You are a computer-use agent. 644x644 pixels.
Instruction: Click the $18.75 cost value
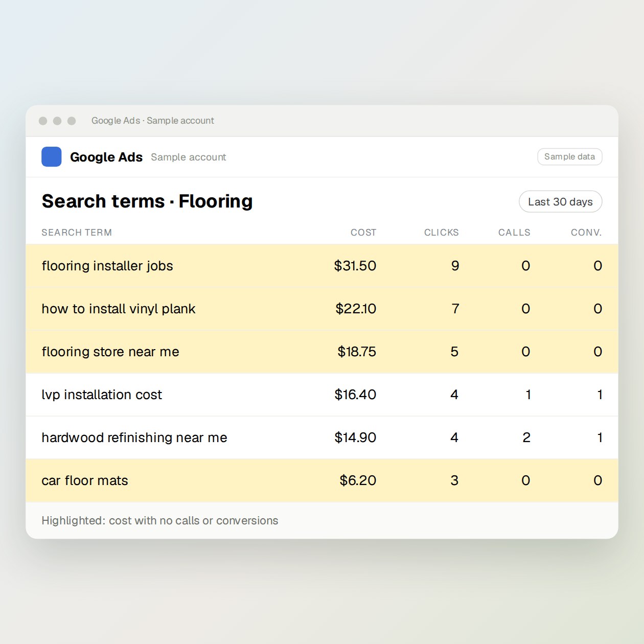(x=357, y=352)
